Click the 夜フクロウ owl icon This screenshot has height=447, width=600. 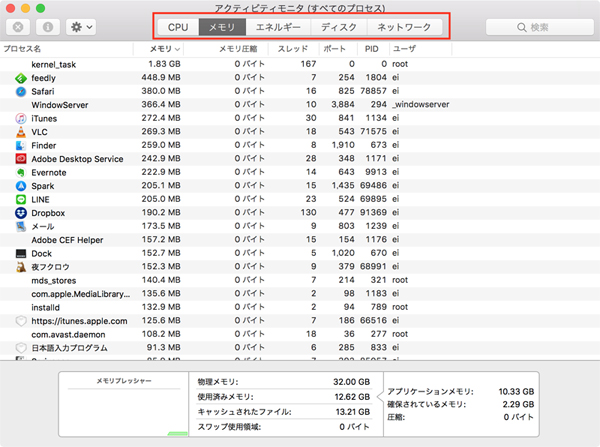coord(21,267)
